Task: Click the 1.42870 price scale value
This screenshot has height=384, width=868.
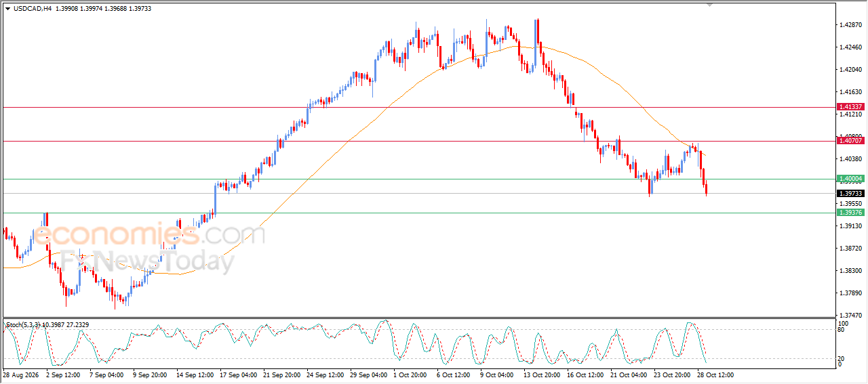Action: 850,25
